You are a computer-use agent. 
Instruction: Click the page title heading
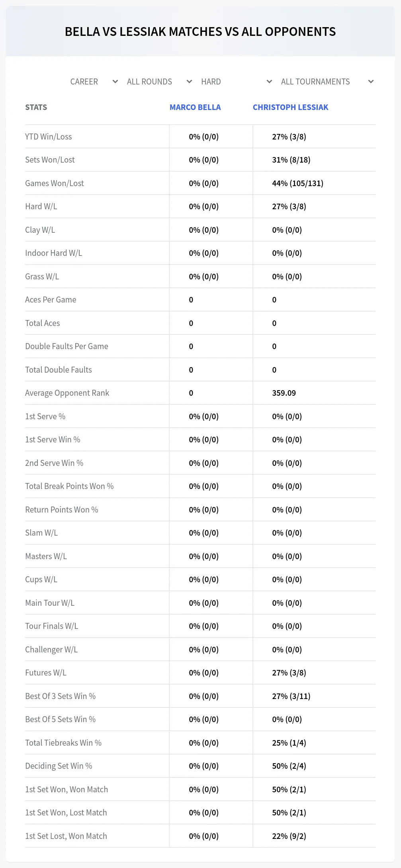click(200, 31)
